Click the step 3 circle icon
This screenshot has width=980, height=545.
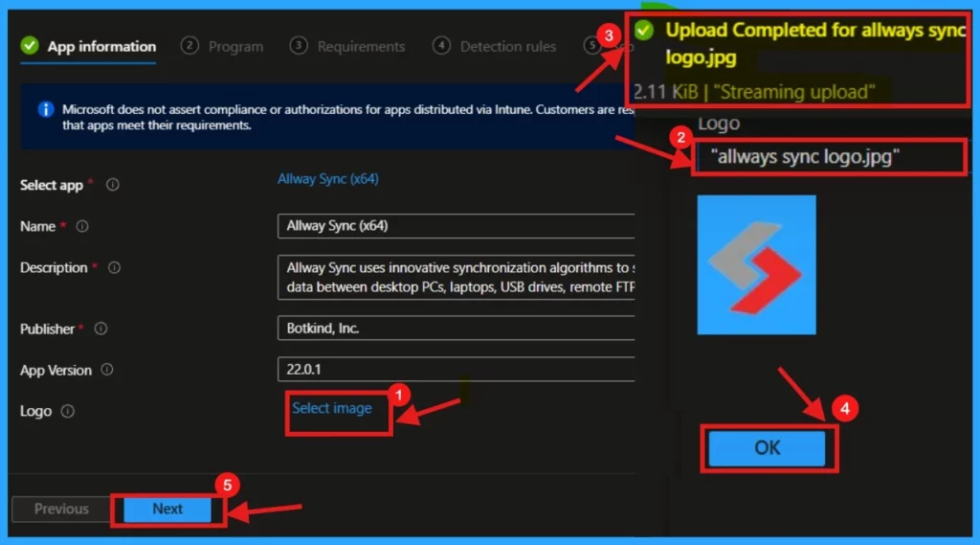click(x=299, y=46)
